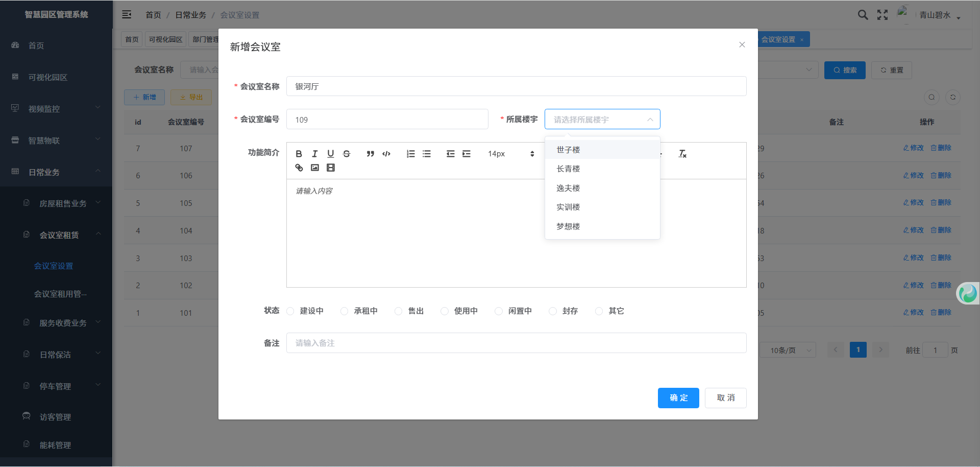Insert a blockquote using the quote icon
The width and height of the screenshot is (980, 467).
(x=371, y=154)
